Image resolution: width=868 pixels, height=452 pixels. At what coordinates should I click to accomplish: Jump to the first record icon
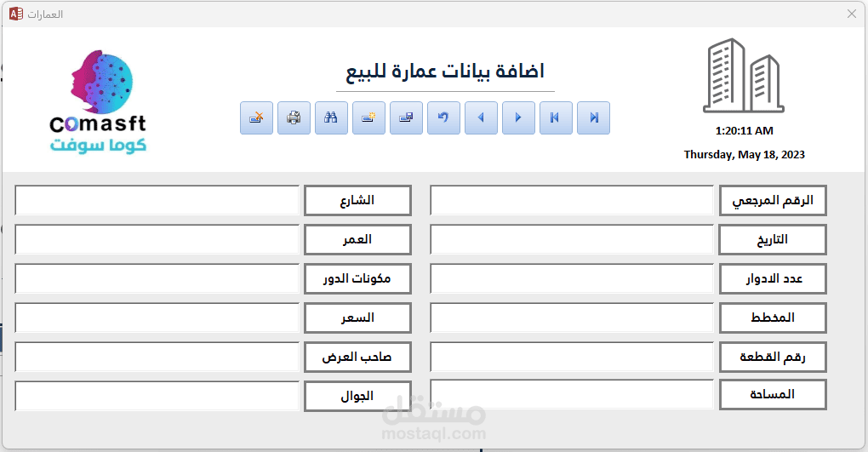point(556,118)
